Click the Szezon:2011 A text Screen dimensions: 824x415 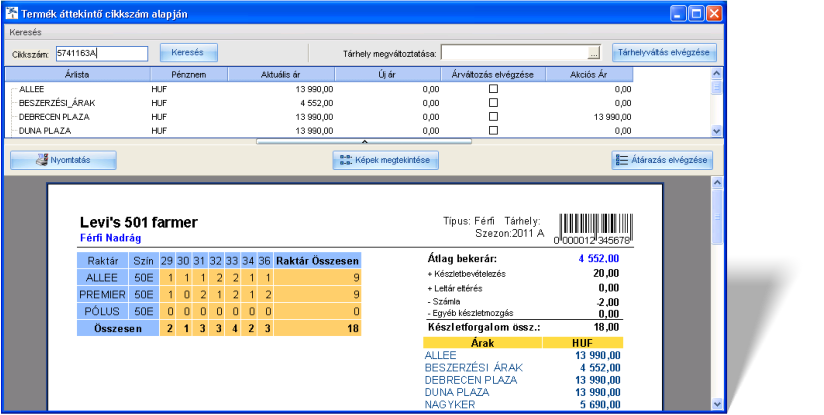point(509,233)
